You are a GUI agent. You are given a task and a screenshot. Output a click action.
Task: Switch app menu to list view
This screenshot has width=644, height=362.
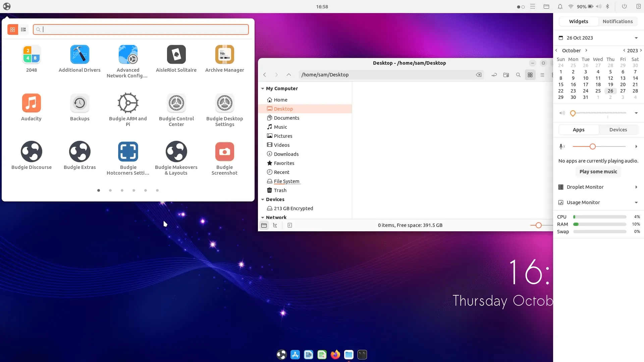[23, 29]
